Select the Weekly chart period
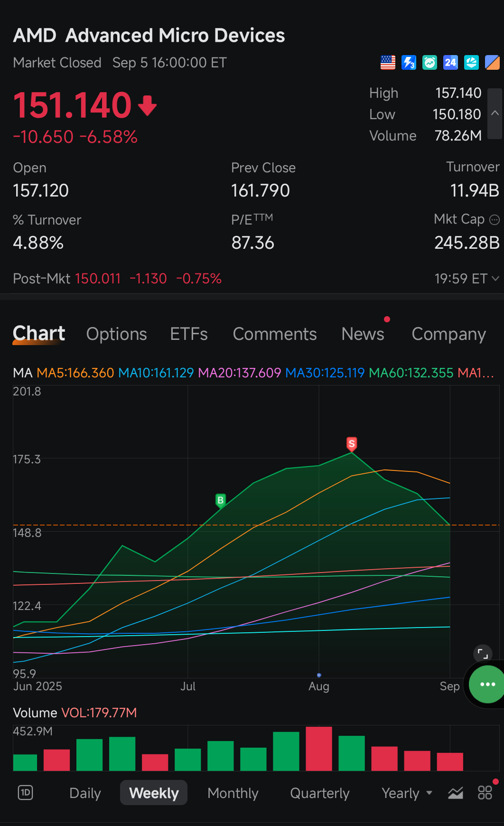504x826 pixels. click(154, 793)
